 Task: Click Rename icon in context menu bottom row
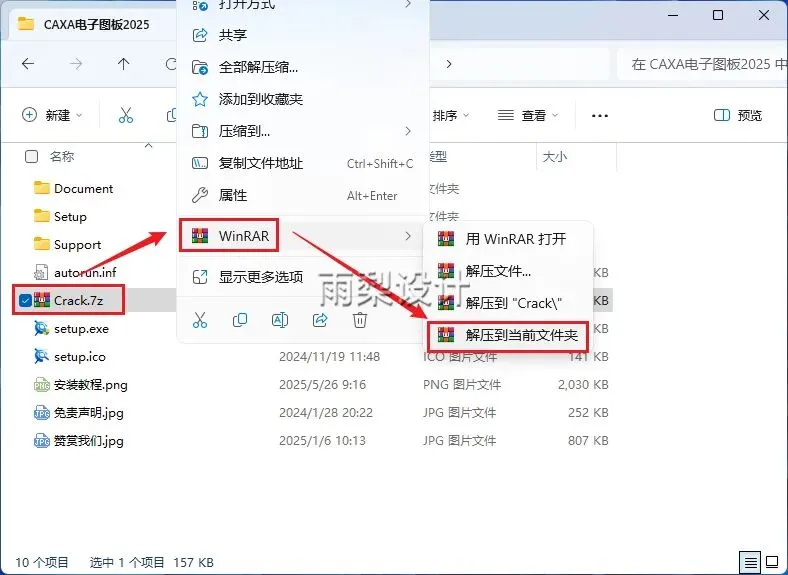pos(280,320)
